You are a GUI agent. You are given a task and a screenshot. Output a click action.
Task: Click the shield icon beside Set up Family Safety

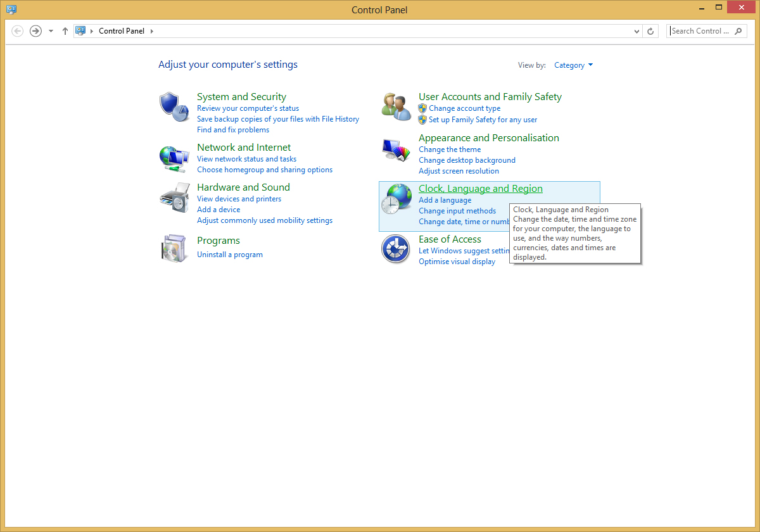(x=422, y=120)
